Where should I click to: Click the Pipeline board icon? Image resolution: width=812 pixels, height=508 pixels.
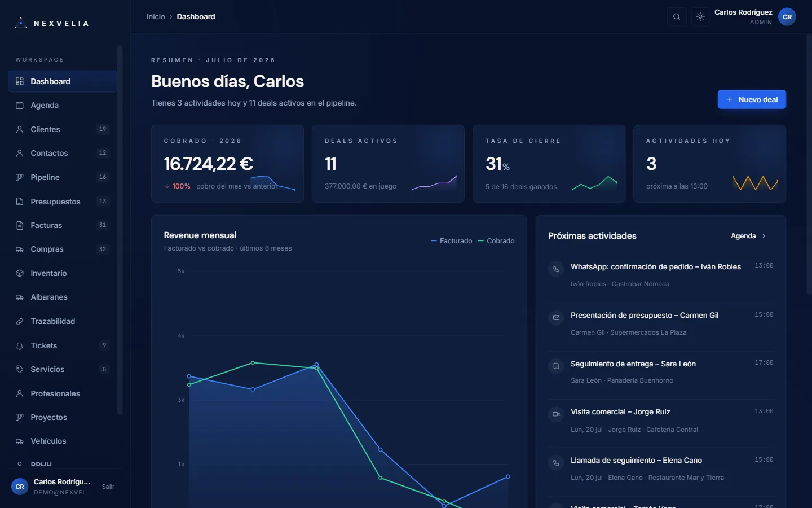[20, 177]
